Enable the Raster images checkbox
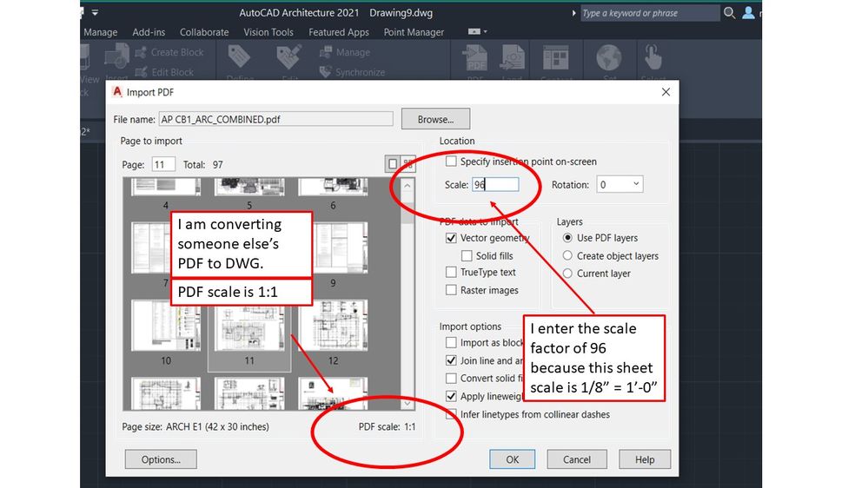The width and height of the screenshot is (868, 488). [x=451, y=290]
